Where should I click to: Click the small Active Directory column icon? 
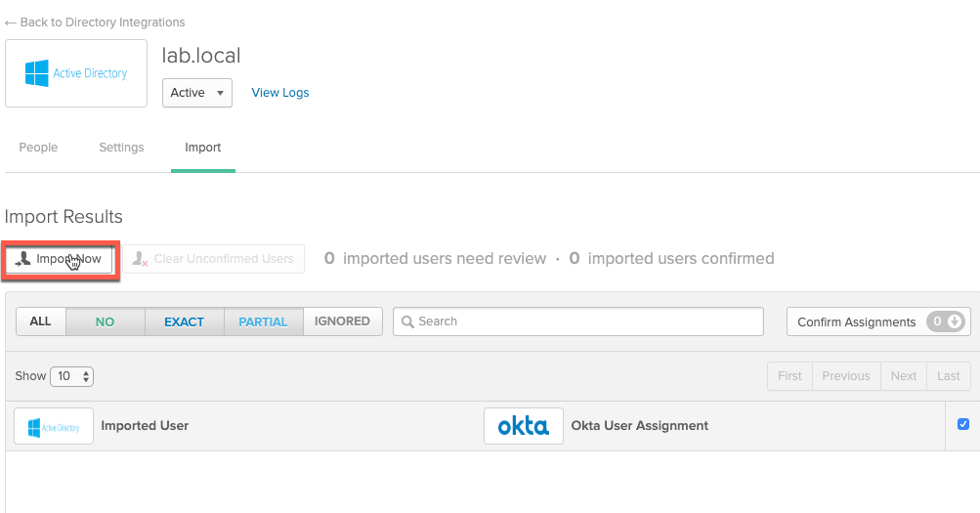pyautogui.click(x=54, y=426)
